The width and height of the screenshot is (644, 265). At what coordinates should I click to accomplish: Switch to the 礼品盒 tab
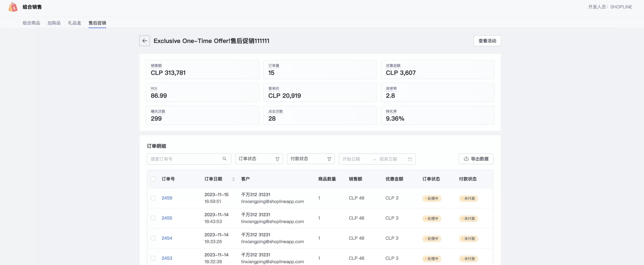[75, 23]
